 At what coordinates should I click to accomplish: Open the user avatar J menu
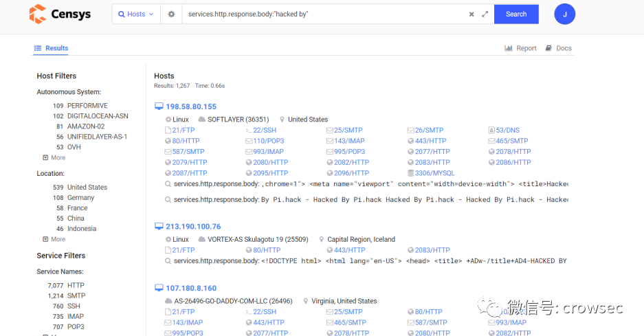click(x=564, y=14)
